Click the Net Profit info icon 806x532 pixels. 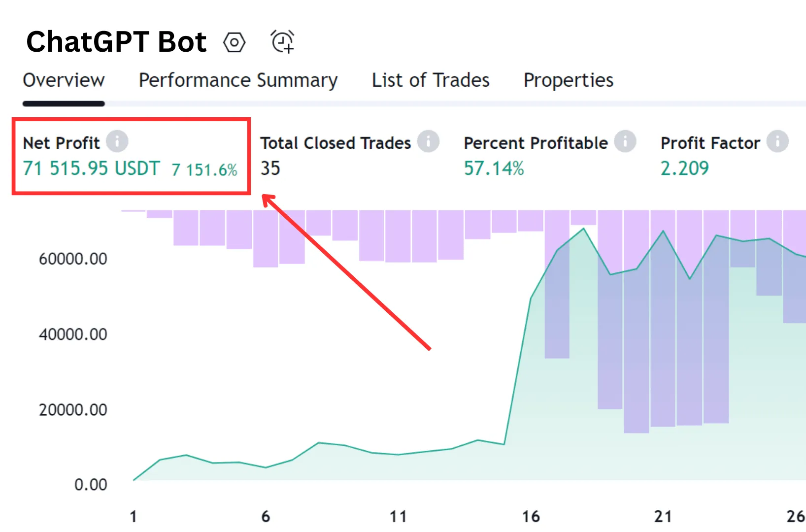pos(117,141)
